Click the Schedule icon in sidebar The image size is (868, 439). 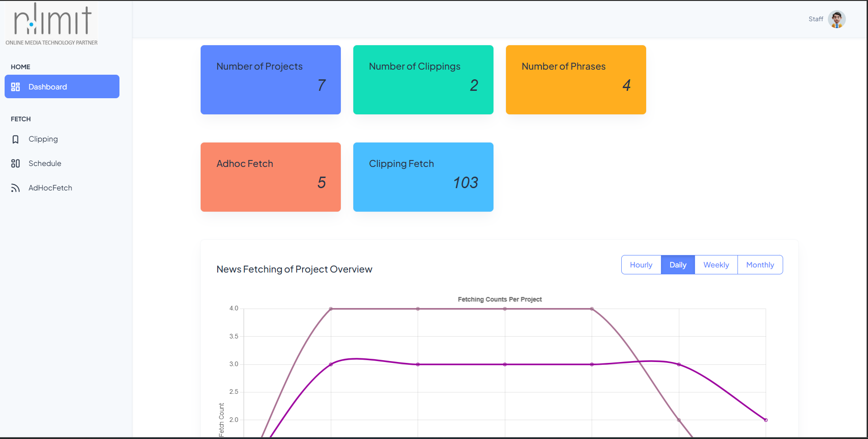click(x=16, y=164)
